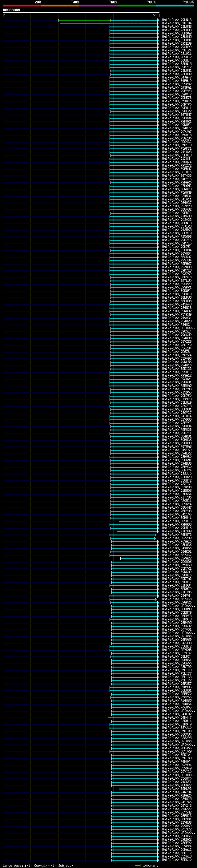Select the last hit UniRef100_B5DG10
The image size is (197, 868).
pyautogui.click(x=176, y=860)
